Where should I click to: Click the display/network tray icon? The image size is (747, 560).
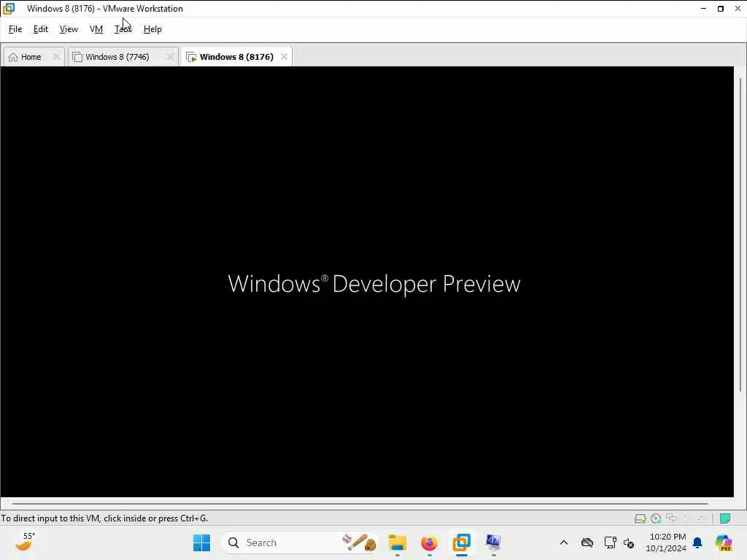[610, 542]
